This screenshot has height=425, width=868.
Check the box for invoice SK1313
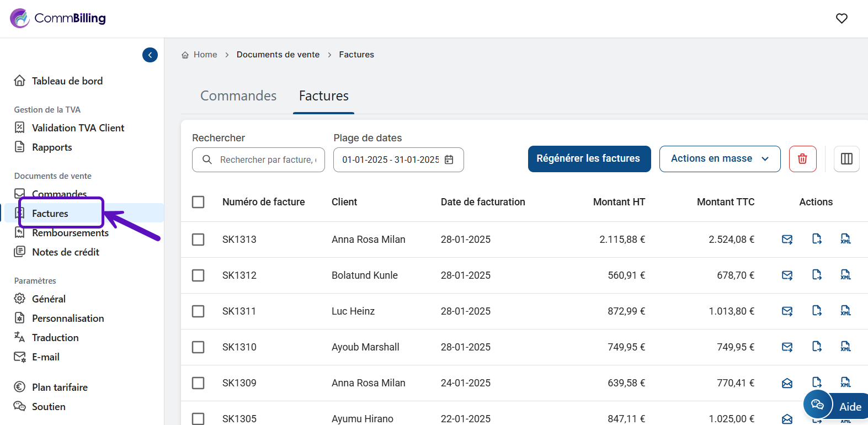(198, 240)
